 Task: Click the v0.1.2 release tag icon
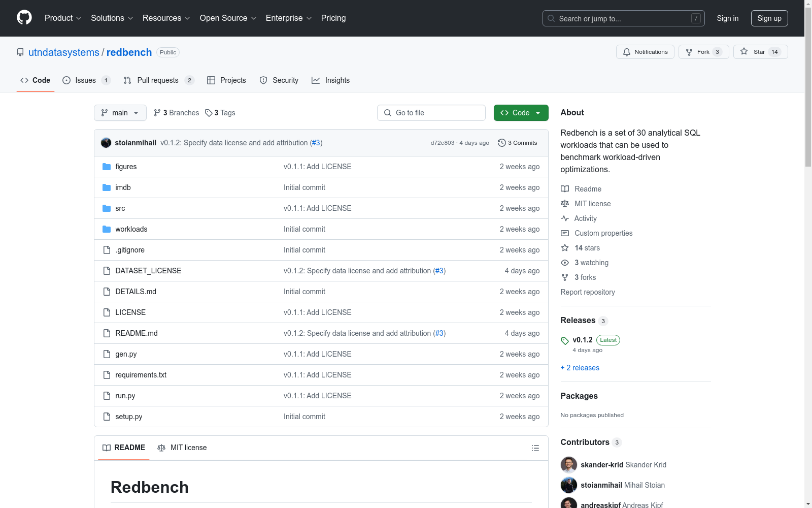pyautogui.click(x=565, y=341)
